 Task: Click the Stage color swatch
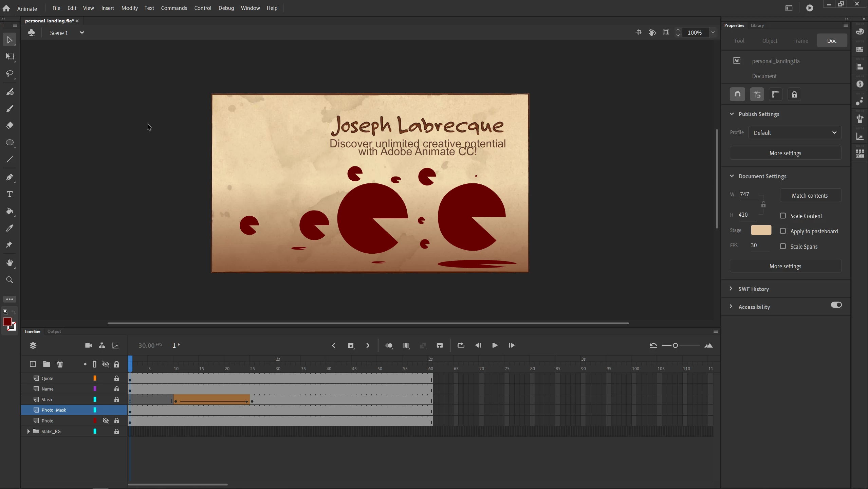pos(761,230)
